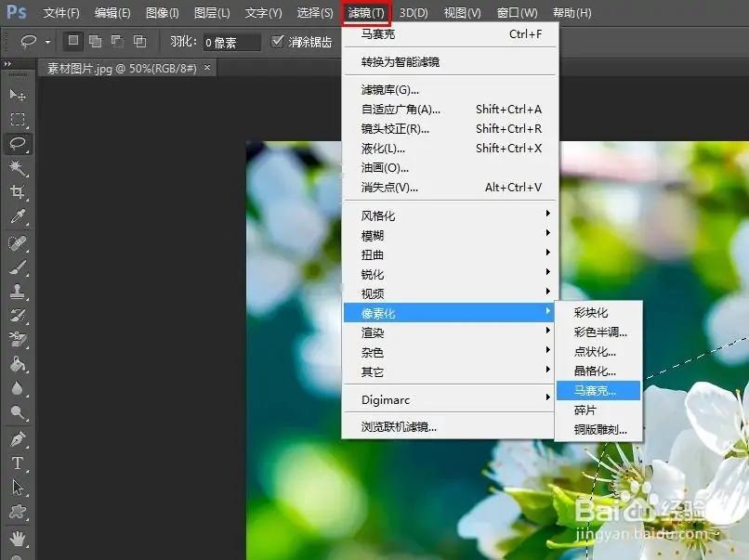Expand the Digimarc submenu

tap(449, 399)
